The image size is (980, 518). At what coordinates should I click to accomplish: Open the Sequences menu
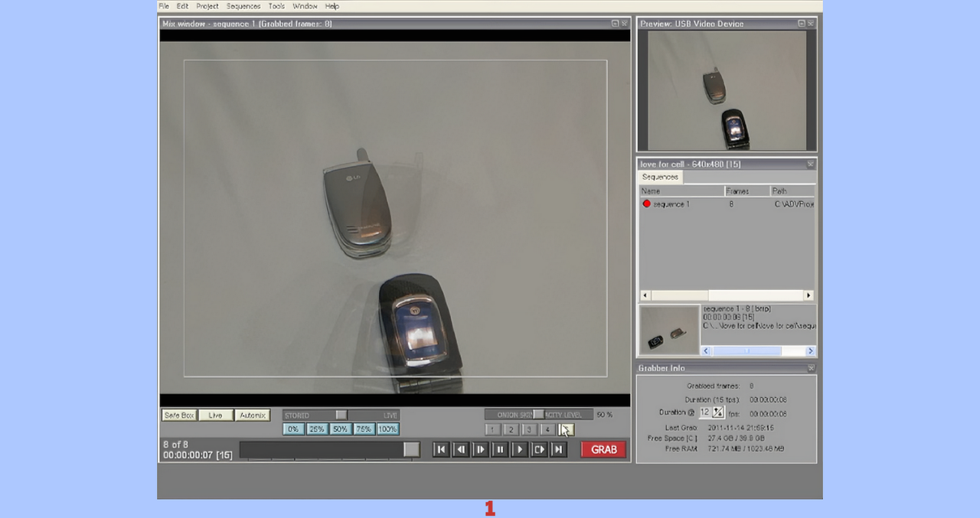[x=243, y=6]
